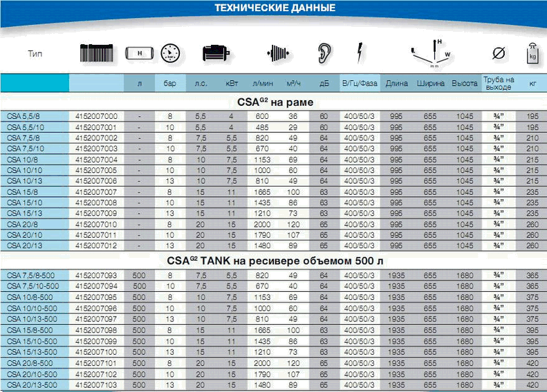The height and width of the screenshot is (392, 547).
Task: Click the 'Тип' label
Action: point(35,54)
